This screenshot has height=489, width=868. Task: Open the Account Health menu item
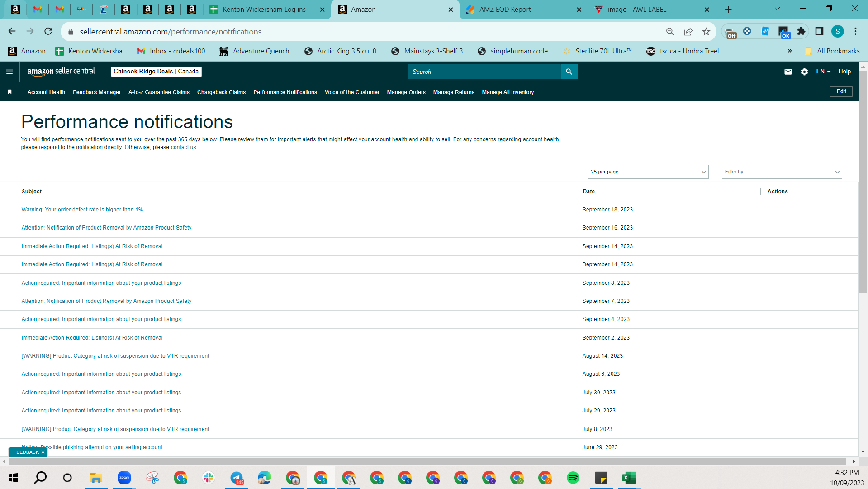click(x=46, y=92)
